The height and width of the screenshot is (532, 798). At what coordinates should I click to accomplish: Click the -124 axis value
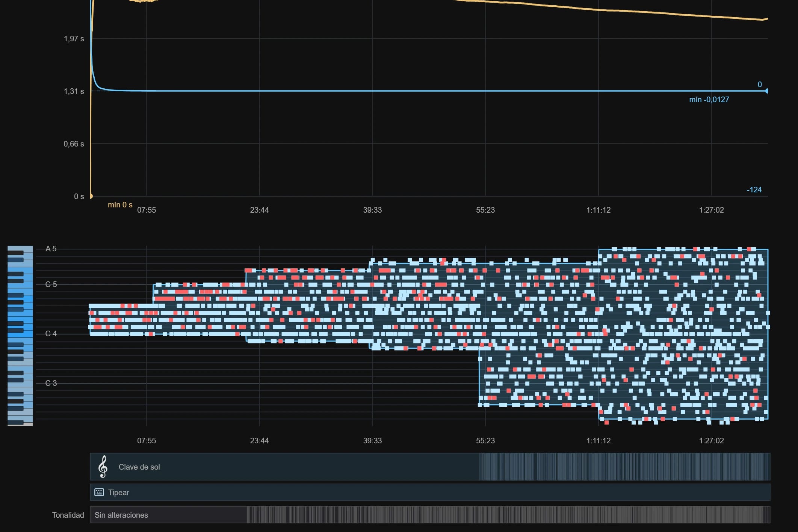pyautogui.click(x=754, y=190)
